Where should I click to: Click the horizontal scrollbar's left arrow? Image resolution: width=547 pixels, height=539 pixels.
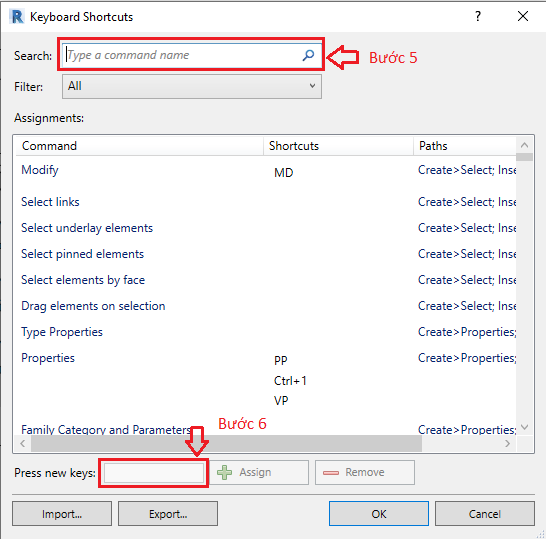[23, 443]
